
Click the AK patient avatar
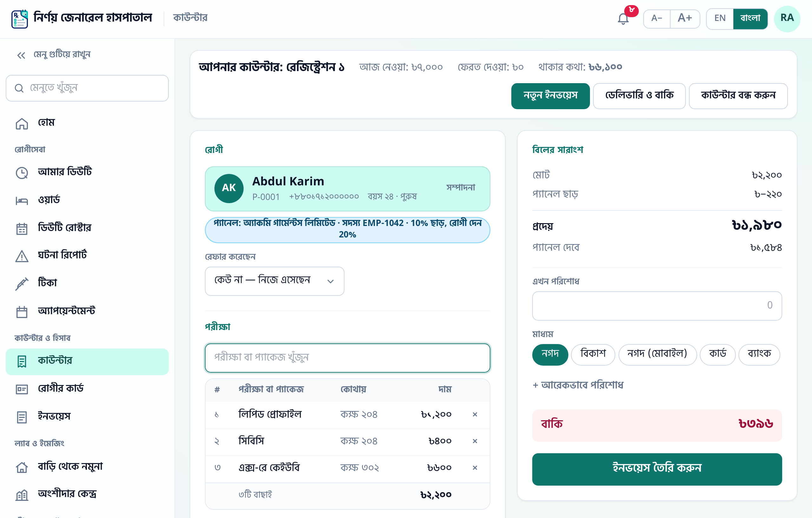point(229,188)
